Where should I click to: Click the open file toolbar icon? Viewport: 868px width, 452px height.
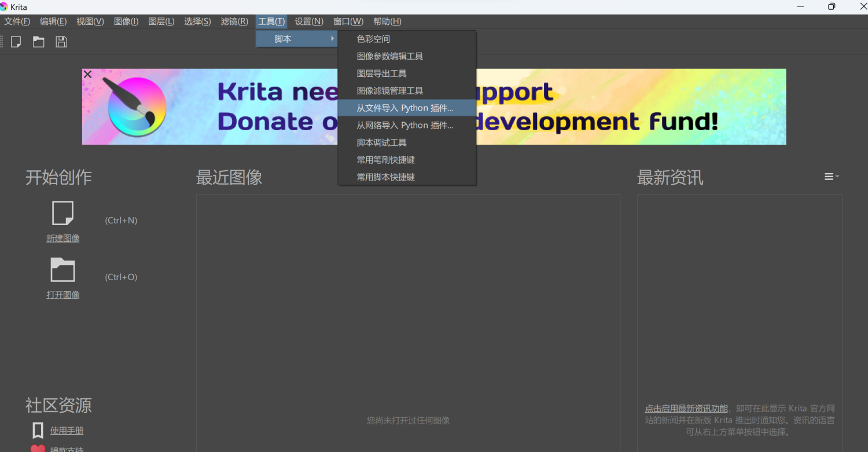[39, 42]
